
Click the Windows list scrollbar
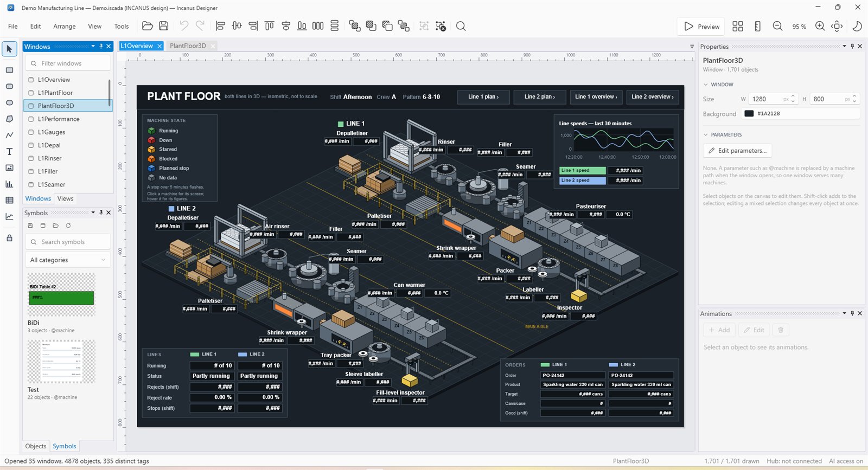[x=110, y=93]
